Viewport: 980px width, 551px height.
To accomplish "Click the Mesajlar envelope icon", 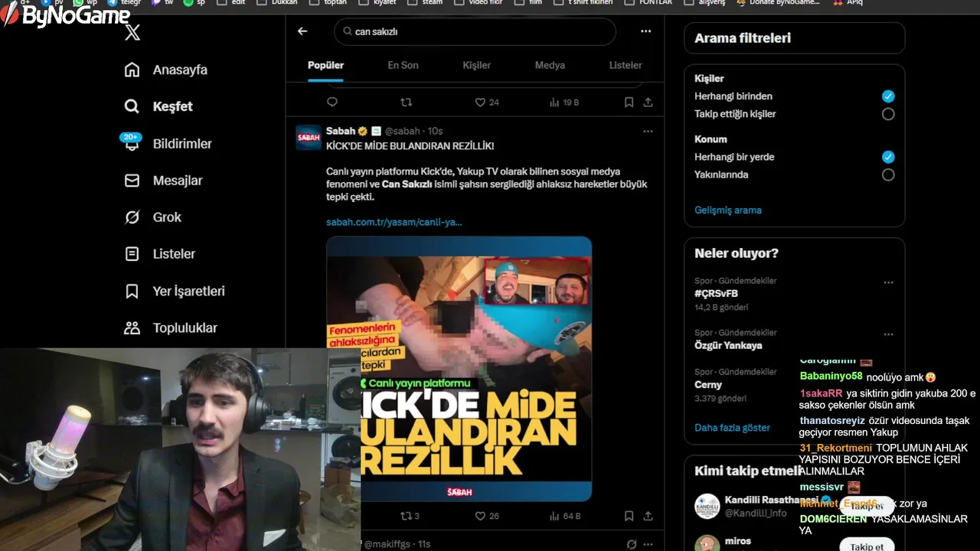I will tap(132, 181).
